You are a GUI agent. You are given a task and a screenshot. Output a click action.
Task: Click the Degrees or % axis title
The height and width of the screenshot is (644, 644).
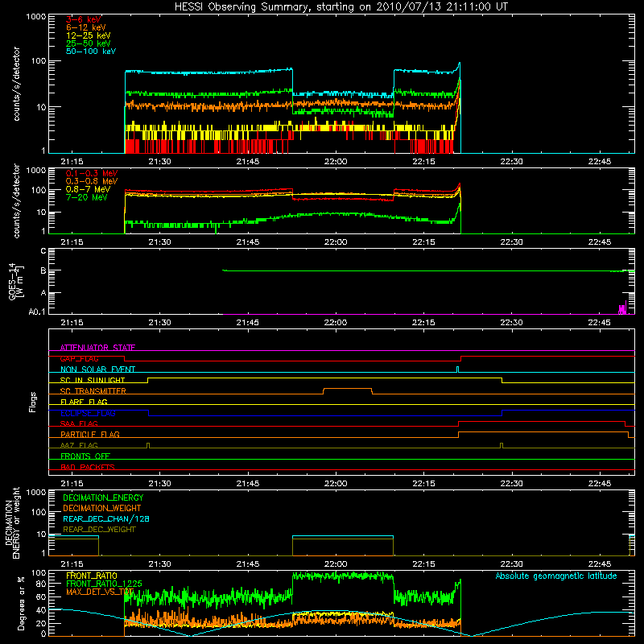[21, 604]
